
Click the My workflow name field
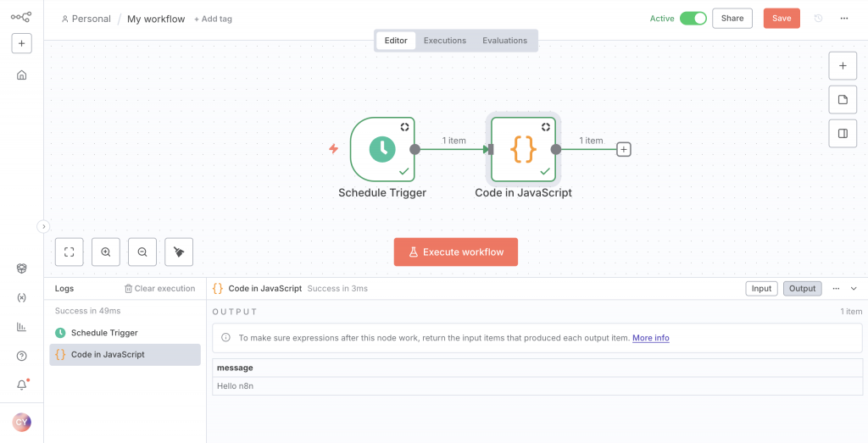coord(156,19)
